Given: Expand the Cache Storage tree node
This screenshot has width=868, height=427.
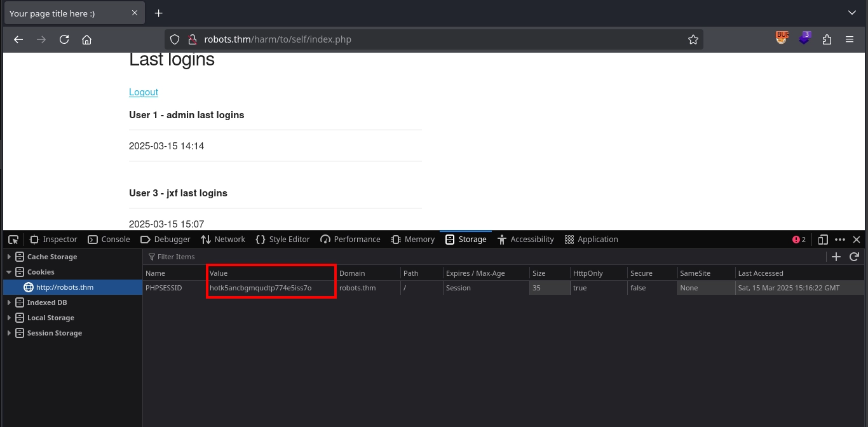Looking at the screenshot, I should click(9, 257).
